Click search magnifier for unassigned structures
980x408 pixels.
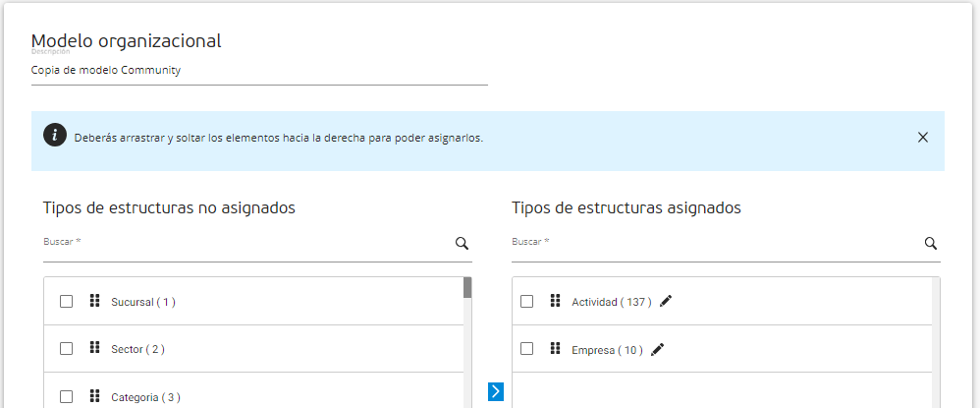point(462,244)
